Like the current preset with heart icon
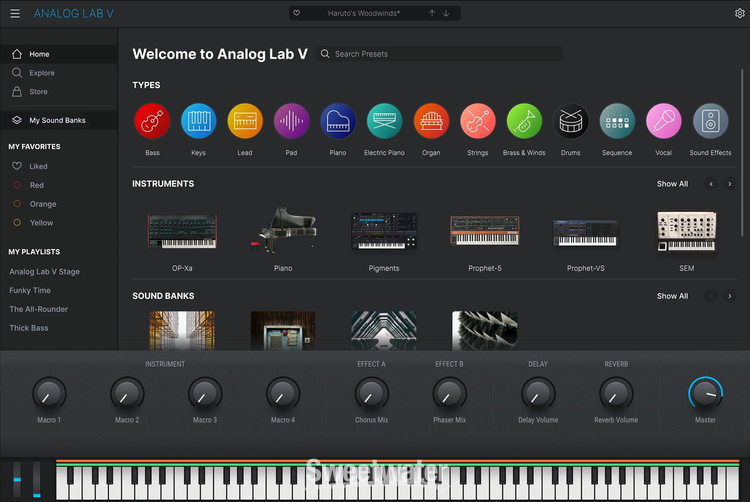Image resolution: width=750 pixels, height=502 pixels. (x=297, y=13)
